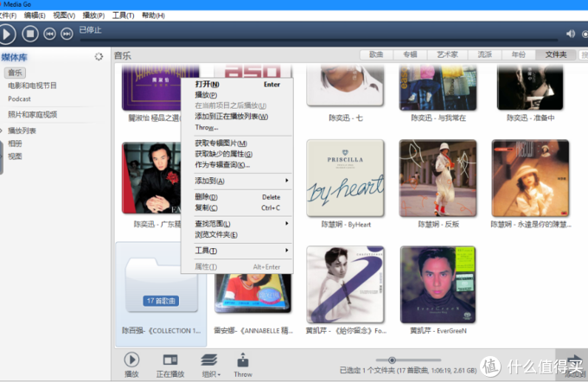Switch to the 文件夹 tab

pyautogui.click(x=556, y=54)
